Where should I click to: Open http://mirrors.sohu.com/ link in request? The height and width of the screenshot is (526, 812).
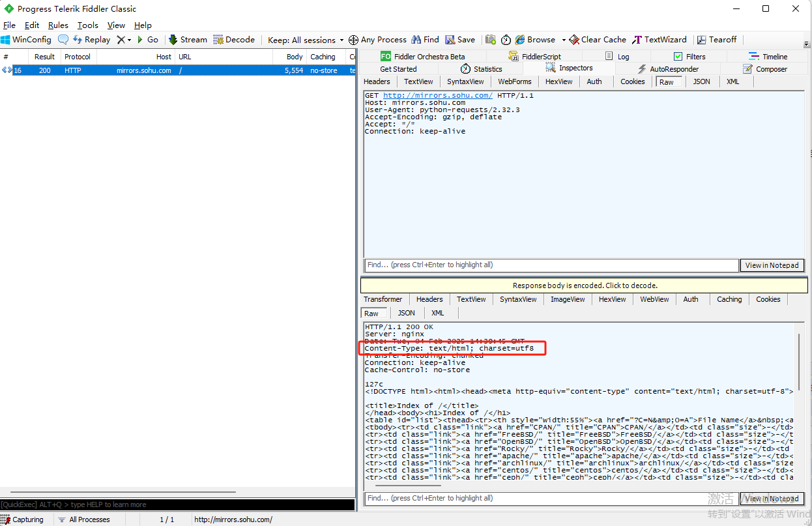point(438,96)
